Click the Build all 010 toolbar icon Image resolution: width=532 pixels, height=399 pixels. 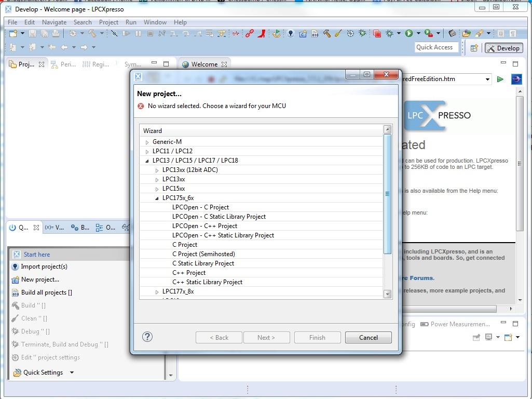pos(315,33)
